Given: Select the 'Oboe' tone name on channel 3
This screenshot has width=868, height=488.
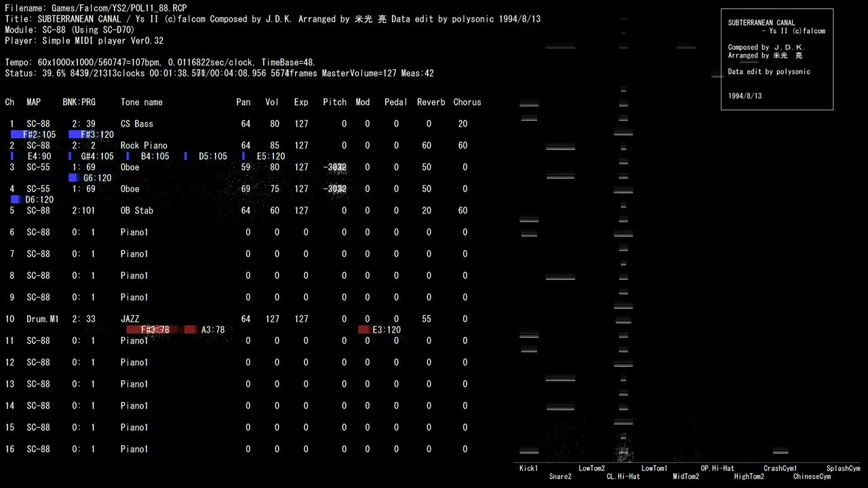Looking at the screenshot, I should (x=130, y=167).
